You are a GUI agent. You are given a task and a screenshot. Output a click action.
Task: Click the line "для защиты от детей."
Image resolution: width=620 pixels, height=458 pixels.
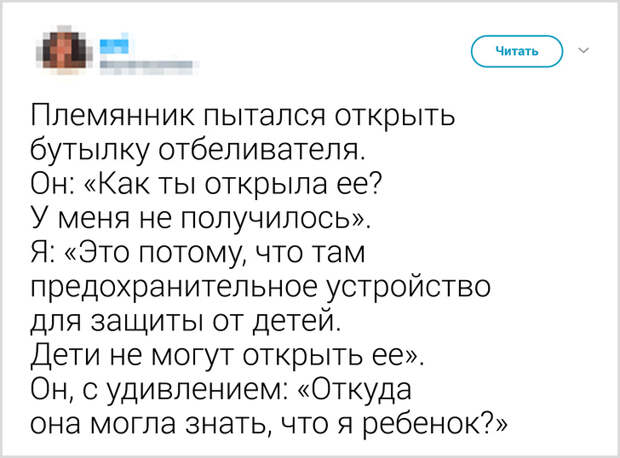point(185,321)
